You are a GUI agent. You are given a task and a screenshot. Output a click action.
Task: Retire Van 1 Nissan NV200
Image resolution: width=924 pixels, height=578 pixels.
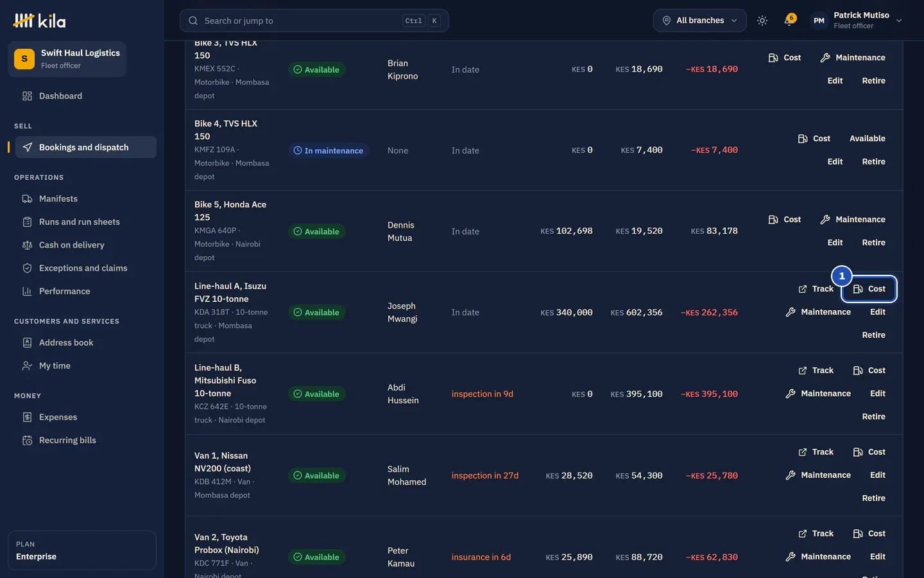coord(873,498)
